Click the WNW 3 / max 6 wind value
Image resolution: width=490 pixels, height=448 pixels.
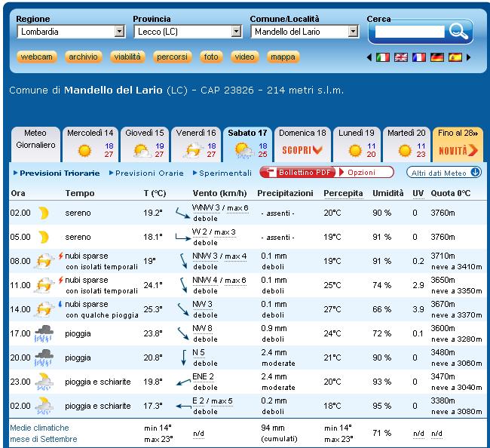pyautogui.click(x=220, y=208)
